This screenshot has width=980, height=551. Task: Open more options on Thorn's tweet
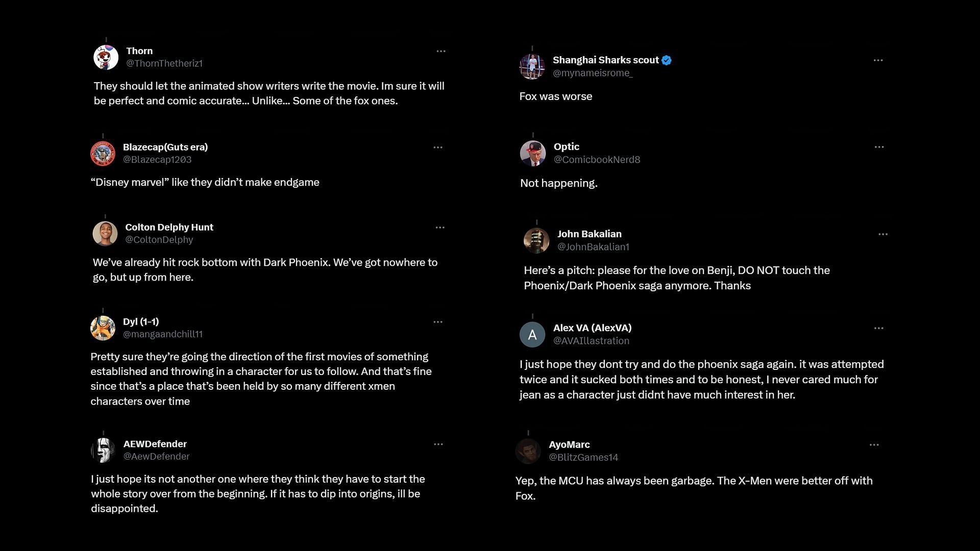(x=441, y=51)
